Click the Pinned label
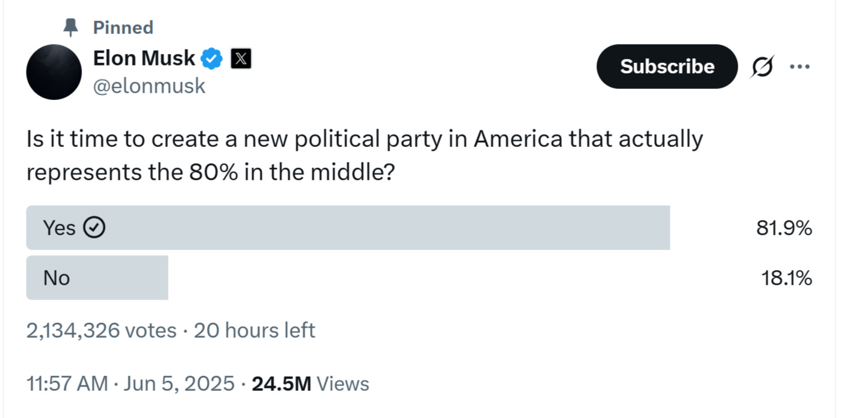 coord(123,28)
